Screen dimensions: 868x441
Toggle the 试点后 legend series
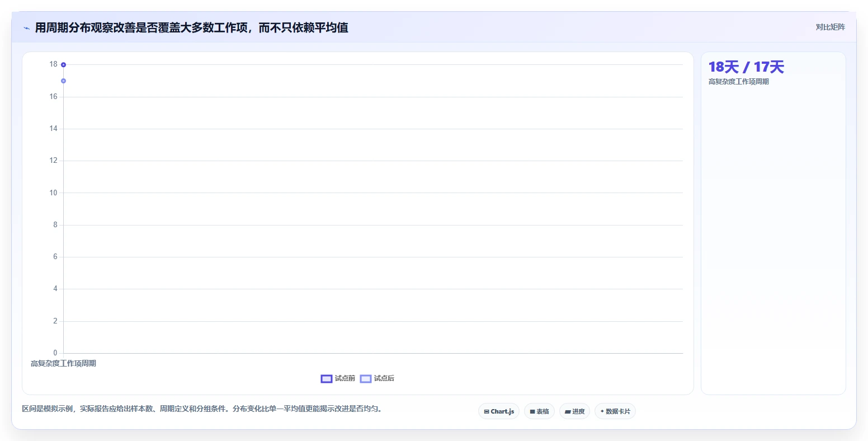tap(377, 379)
